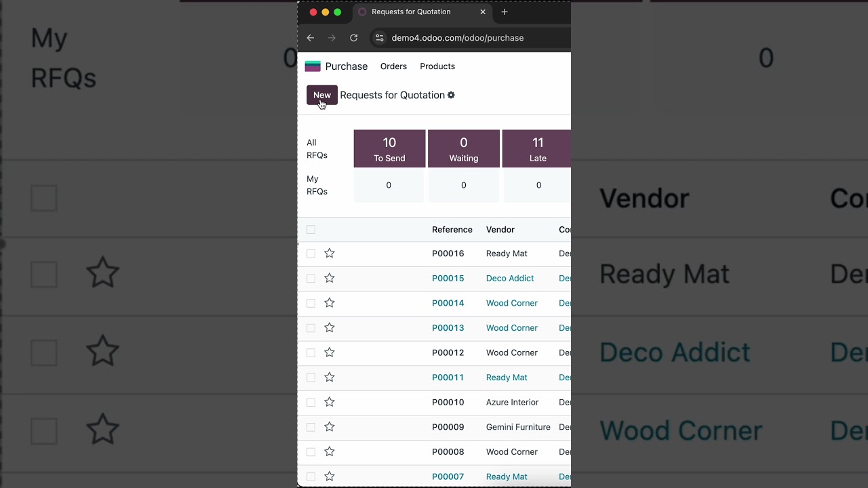
Task: Select the checkbox for P00016
Action: tap(311, 253)
